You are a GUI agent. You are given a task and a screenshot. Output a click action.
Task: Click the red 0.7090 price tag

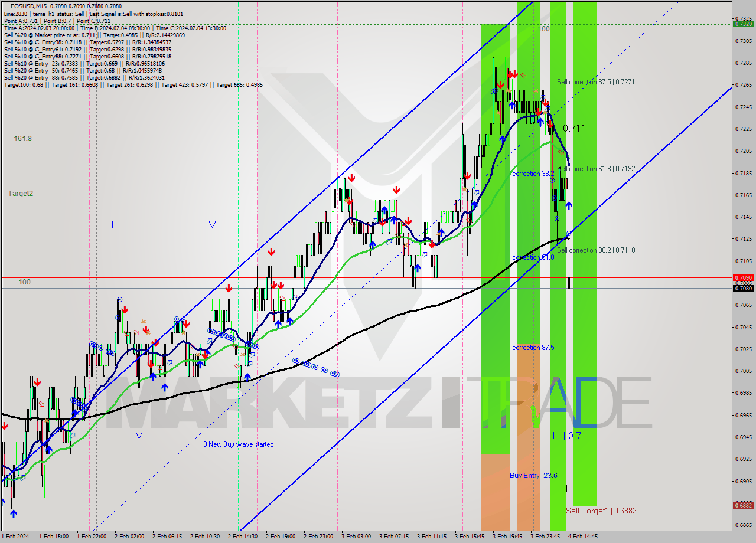(x=743, y=277)
